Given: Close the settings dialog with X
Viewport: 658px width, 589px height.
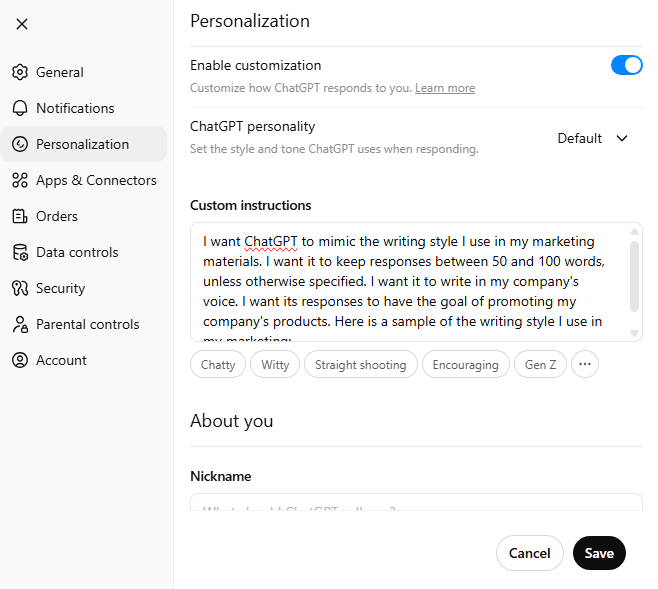Looking at the screenshot, I should (22, 24).
